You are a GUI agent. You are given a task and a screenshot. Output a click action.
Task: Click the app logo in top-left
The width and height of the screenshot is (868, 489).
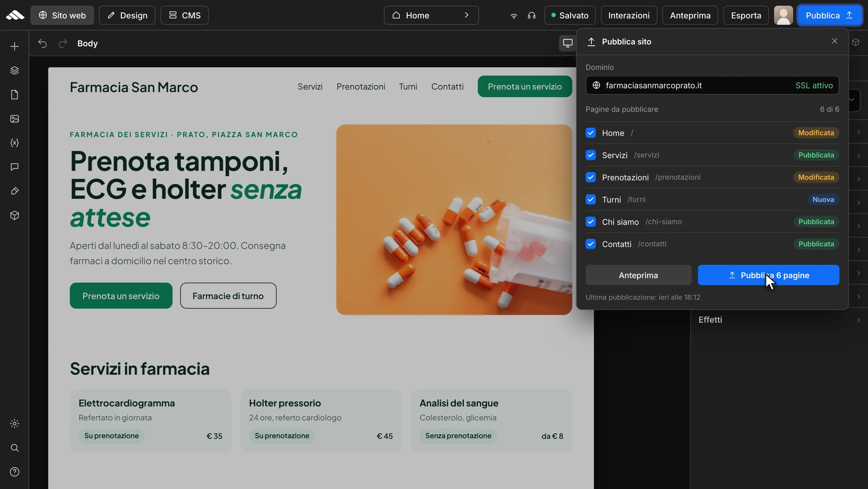(x=15, y=15)
